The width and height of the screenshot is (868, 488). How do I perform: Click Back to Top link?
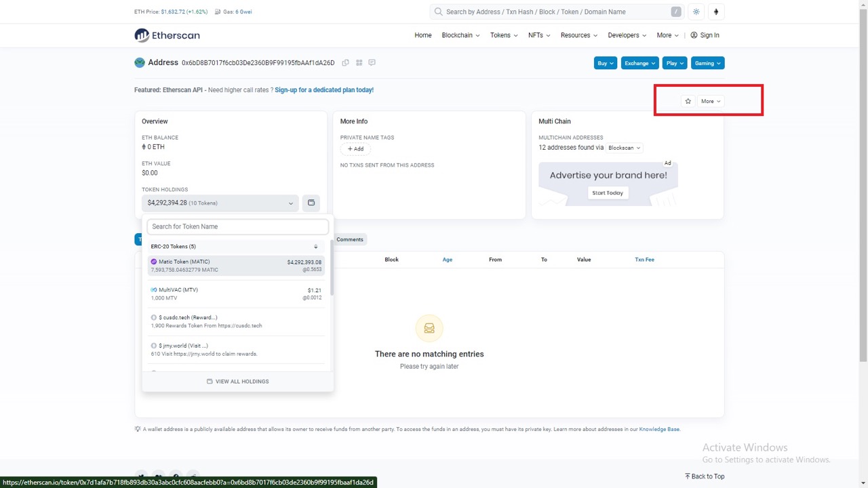pos(705,476)
